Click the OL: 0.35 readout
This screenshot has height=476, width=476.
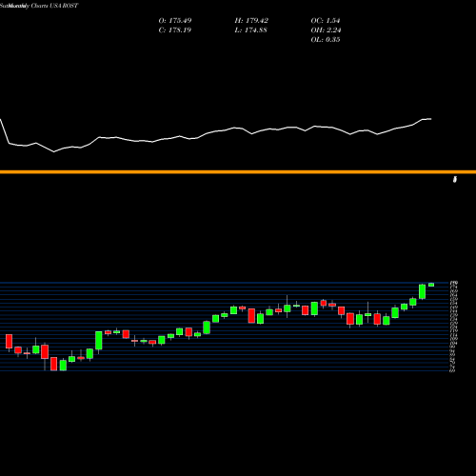(326, 40)
